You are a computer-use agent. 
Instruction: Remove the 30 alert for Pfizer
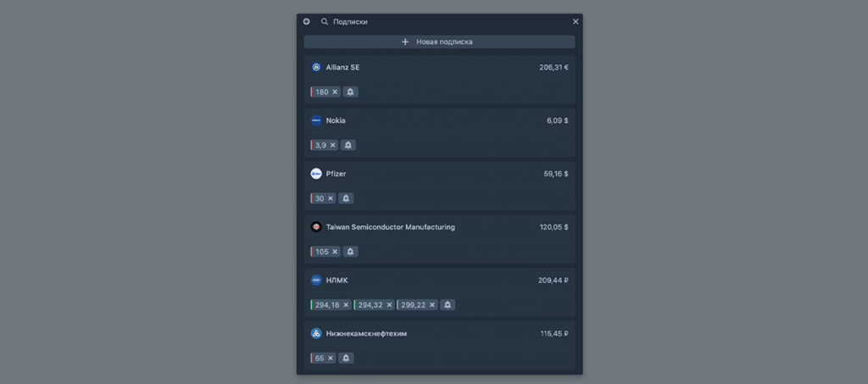(x=331, y=198)
